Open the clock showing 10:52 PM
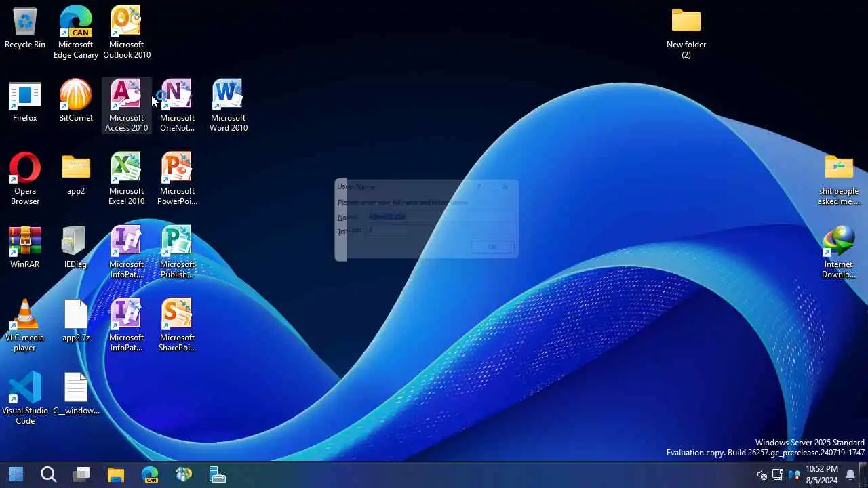The image size is (868, 488). pyautogui.click(x=822, y=474)
